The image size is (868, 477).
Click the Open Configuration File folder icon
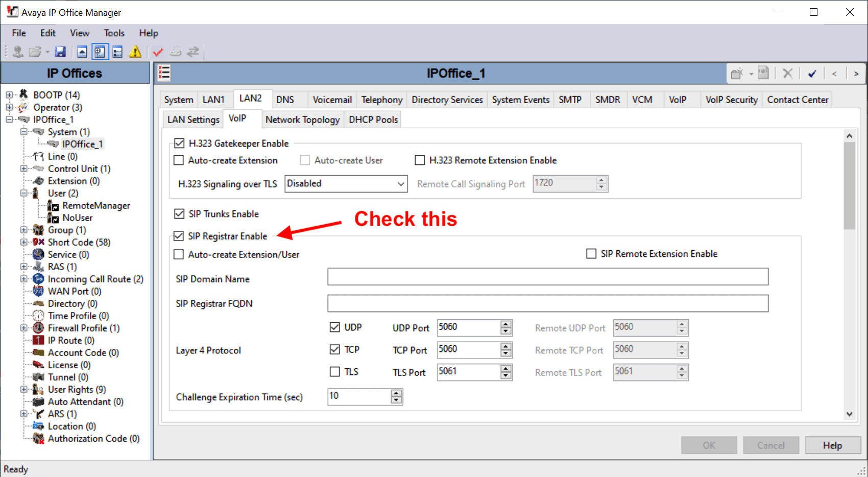(x=35, y=52)
